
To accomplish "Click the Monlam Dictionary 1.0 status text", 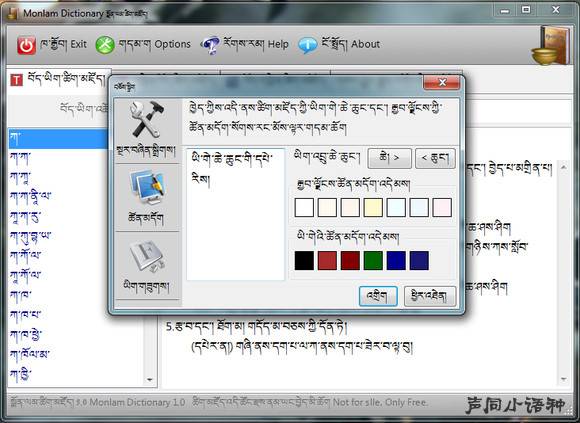I will click(x=137, y=402).
